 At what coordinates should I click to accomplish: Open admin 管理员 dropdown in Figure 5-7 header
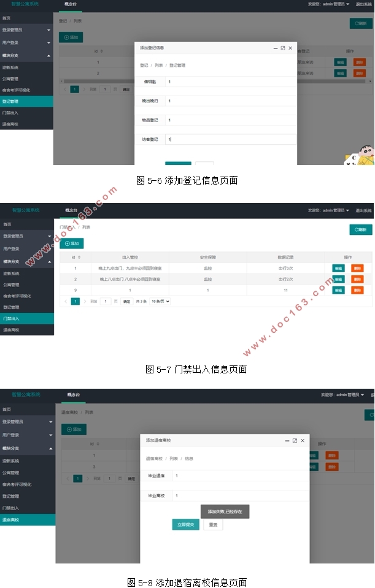point(329,210)
